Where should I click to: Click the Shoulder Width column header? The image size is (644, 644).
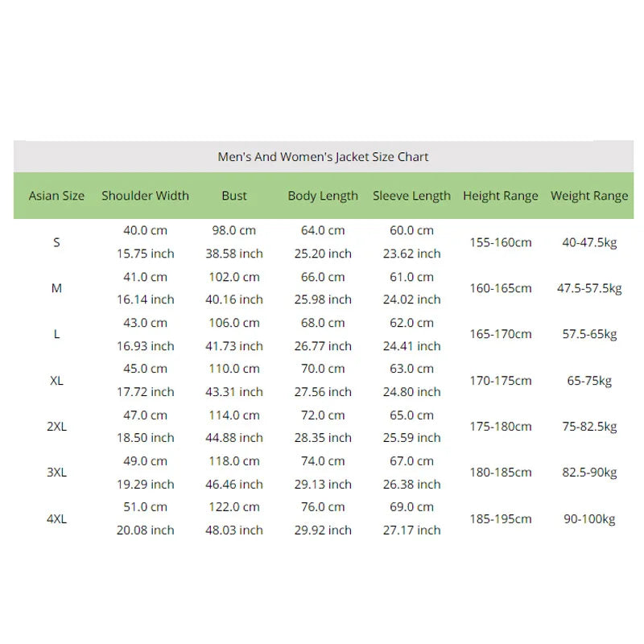click(x=146, y=196)
